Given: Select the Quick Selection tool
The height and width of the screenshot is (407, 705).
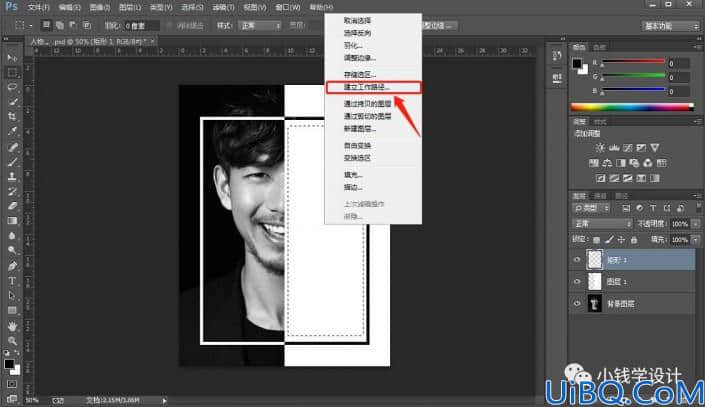Looking at the screenshot, I should click(x=12, y=102).
